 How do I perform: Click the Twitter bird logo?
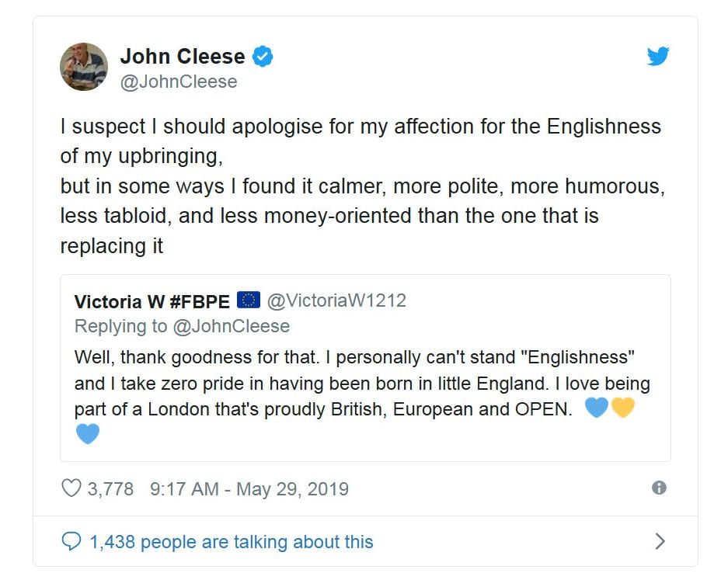pyautogui.click(x=658, y=57)
